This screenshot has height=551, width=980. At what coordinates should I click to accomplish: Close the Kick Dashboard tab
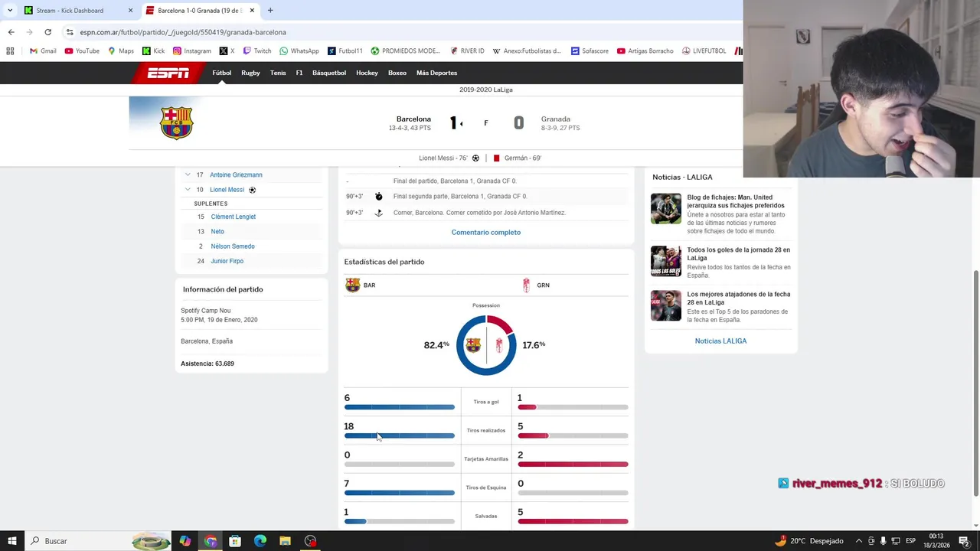point(130,11)
